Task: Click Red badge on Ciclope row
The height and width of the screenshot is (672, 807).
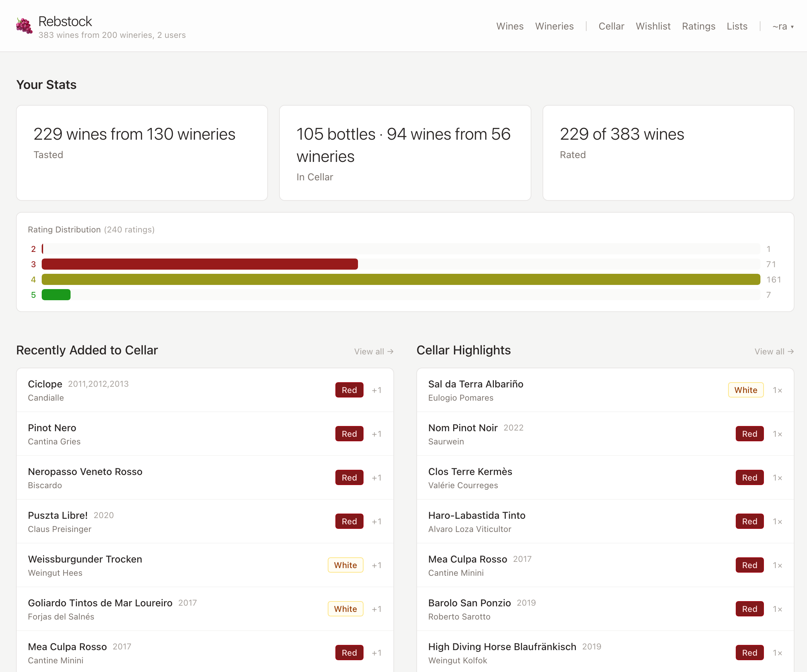Action: tap(349, 390)
